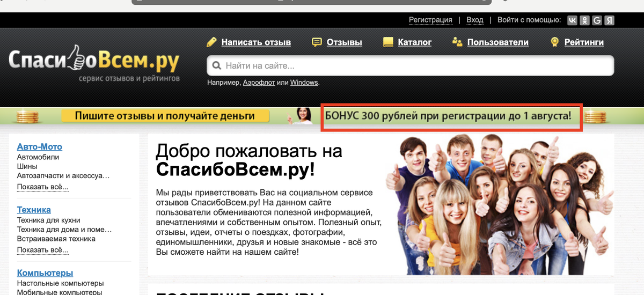Viewport: 644px width, 295px height.
Task: Expand Показать всё under Авто-Мото
Action: [x=42, y=187]
